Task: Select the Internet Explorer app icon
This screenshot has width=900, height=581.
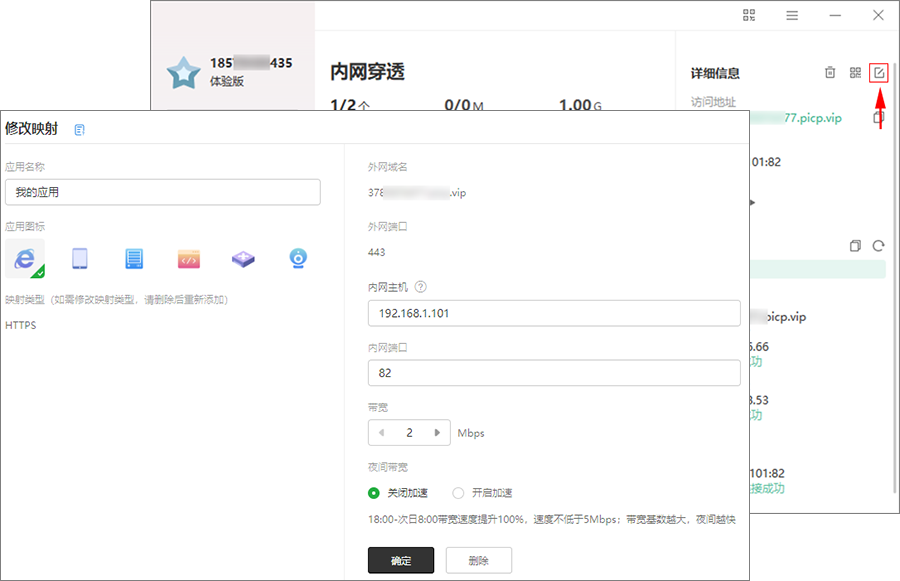Action: point(25,259)
